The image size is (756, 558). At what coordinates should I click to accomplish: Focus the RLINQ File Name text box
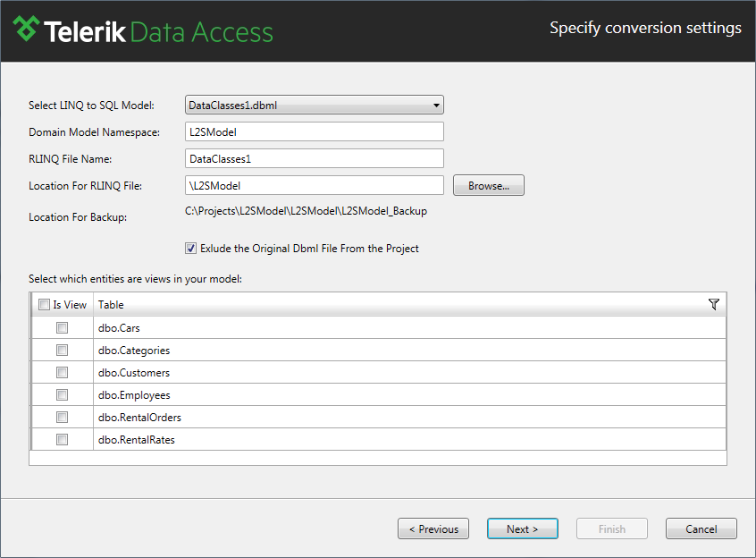pyautogui.click(x=315, y=158)
